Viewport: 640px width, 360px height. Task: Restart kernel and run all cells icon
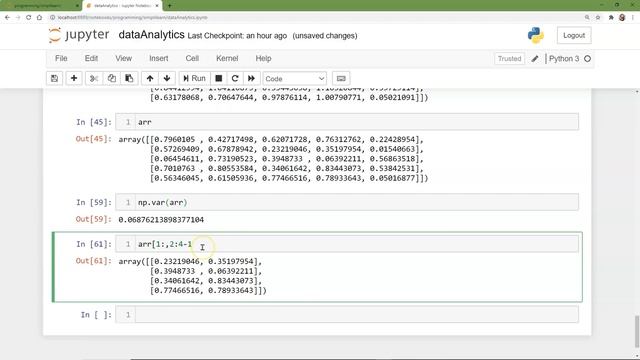point(251,78)
